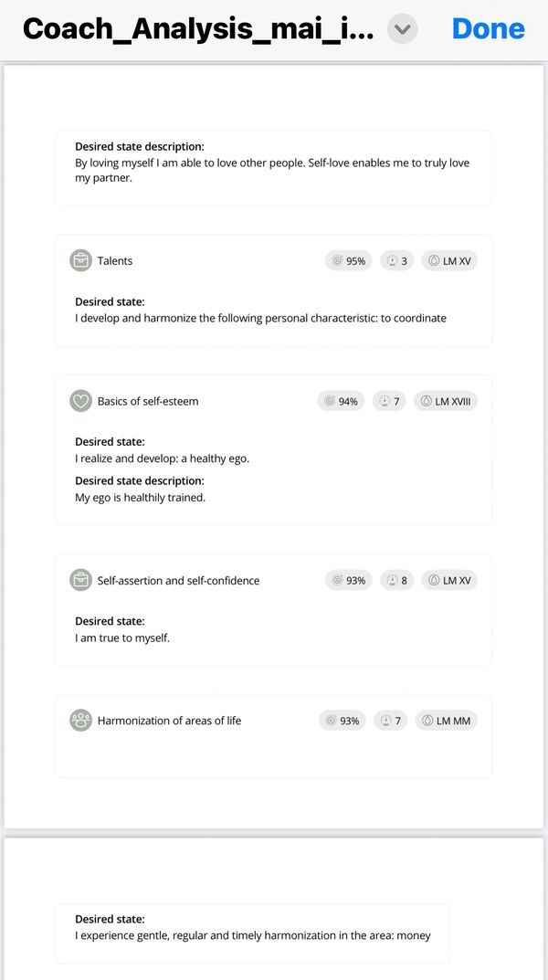The width and height of the screenshot is (548, 980).
Task: Click the Basics of self-esteem heart icon
Action: pyautogui.click(x=80, y=401)
